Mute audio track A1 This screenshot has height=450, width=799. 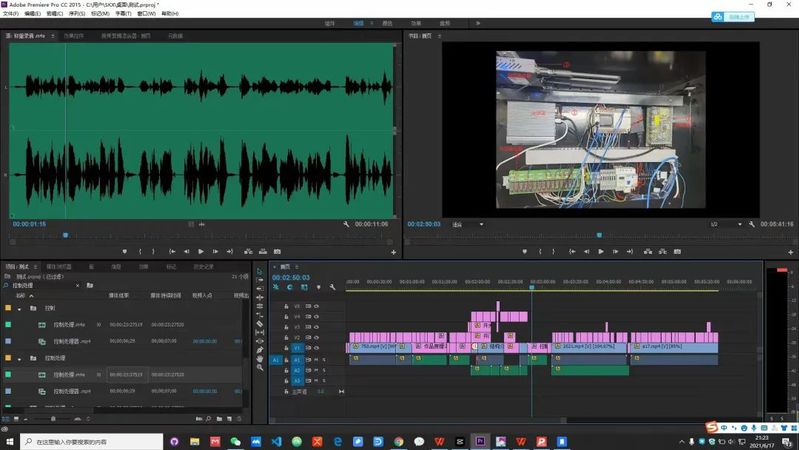[318, 359]
